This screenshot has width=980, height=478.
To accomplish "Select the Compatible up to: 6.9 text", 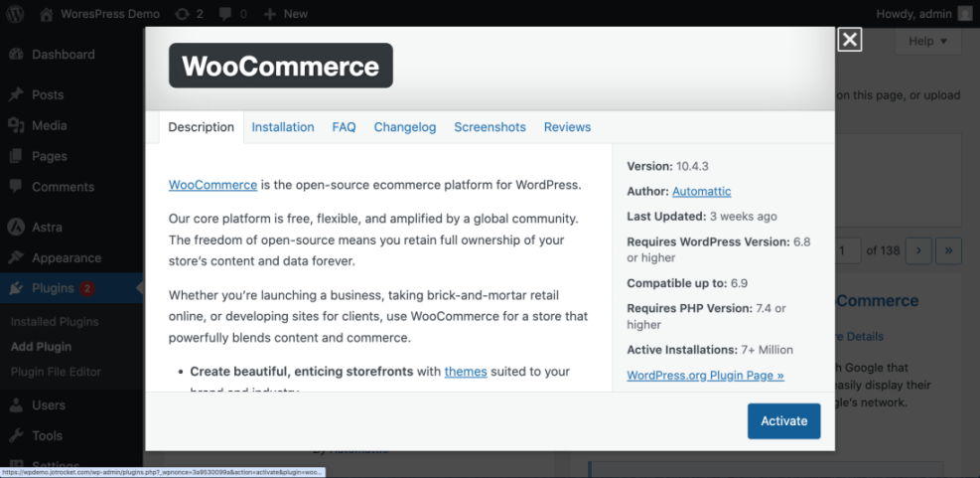I will click(687, 283).
